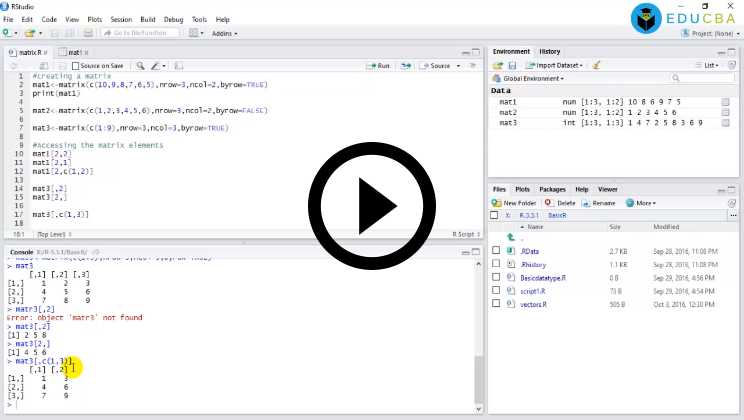Switch to the Packages tab
This screenshot has width=744, height=420.
click(x=552, y=189)
